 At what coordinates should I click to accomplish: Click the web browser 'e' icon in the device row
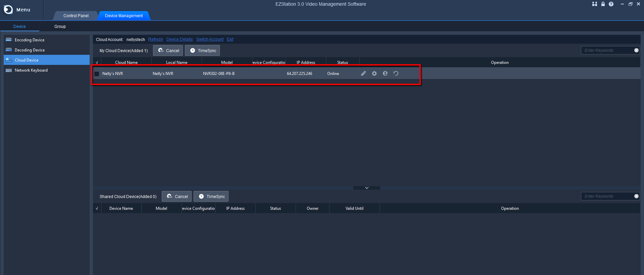coord(385,73)
